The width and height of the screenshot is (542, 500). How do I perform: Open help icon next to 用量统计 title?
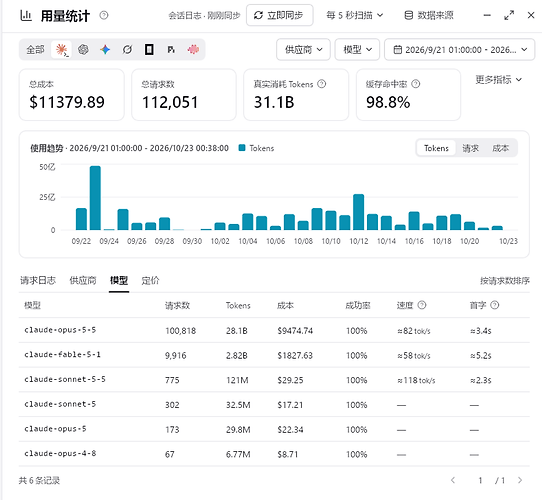[x=104, y=15]
